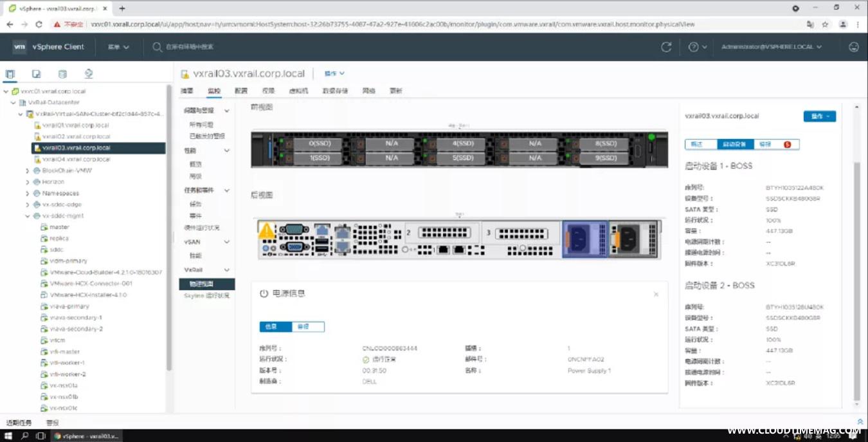868x442 pixels.
Task: Select the 信息 tab in power info
Action: coord(276,327)
